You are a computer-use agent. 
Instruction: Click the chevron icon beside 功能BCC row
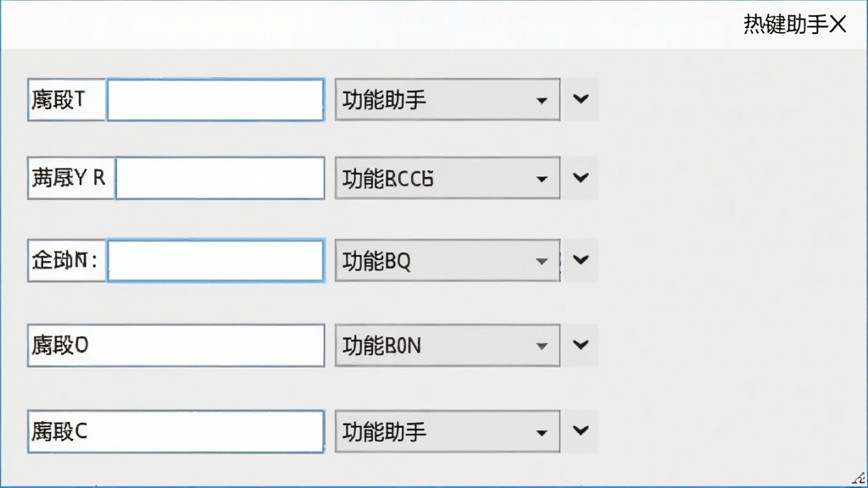580,178
